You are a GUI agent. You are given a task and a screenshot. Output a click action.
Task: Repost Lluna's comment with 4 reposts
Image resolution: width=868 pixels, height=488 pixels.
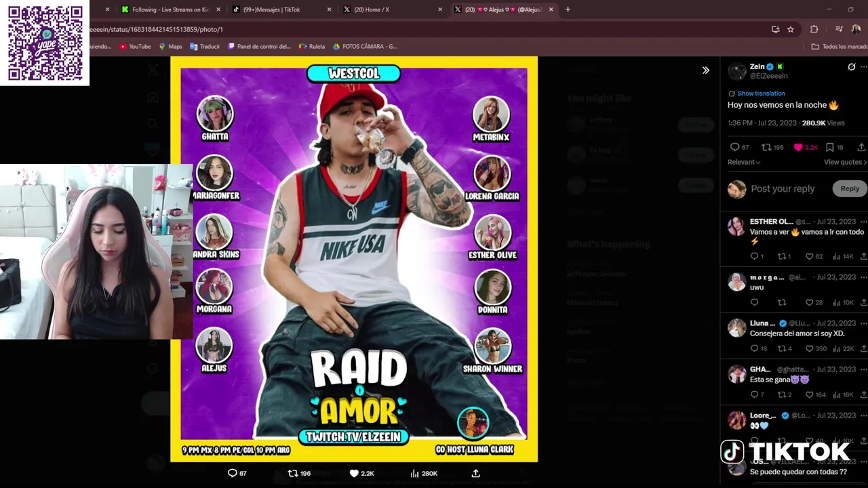coord(782,348)
